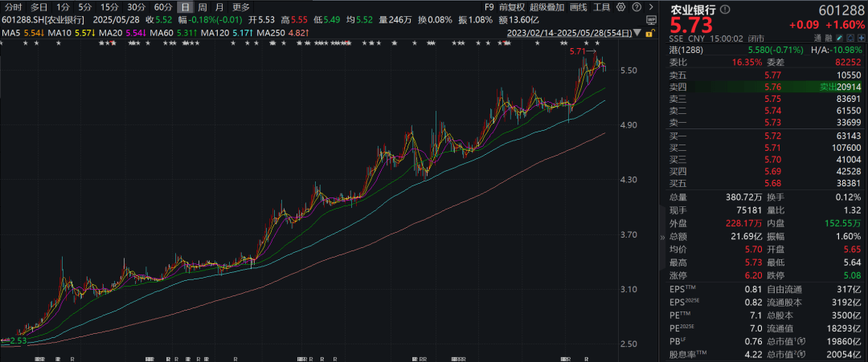Switch to the 分时 tab
Image resolution: width=868 pixels, height=362 pixels.
[x=14, y=7]
